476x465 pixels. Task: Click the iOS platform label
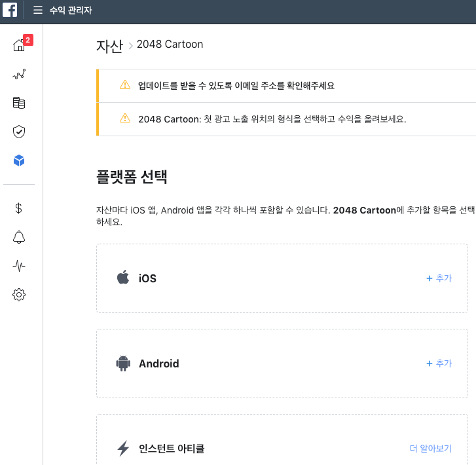pyautogui.click(x=147, y=278)
